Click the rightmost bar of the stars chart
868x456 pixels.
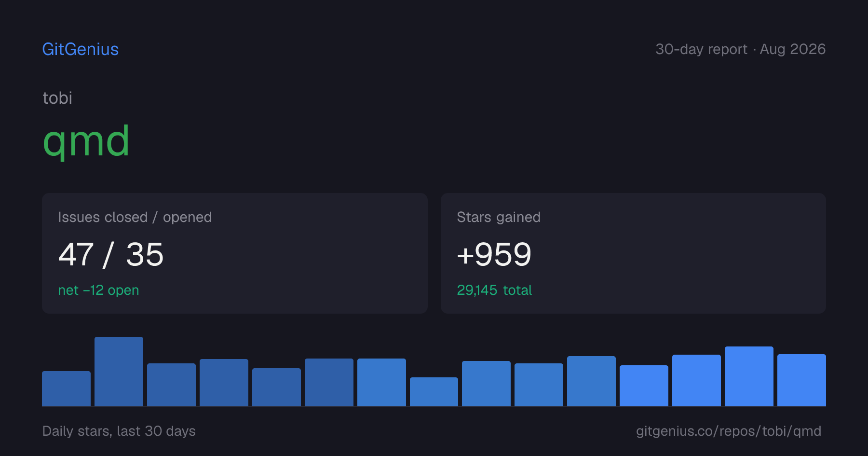pyautogui.click(x=801, y=380)
